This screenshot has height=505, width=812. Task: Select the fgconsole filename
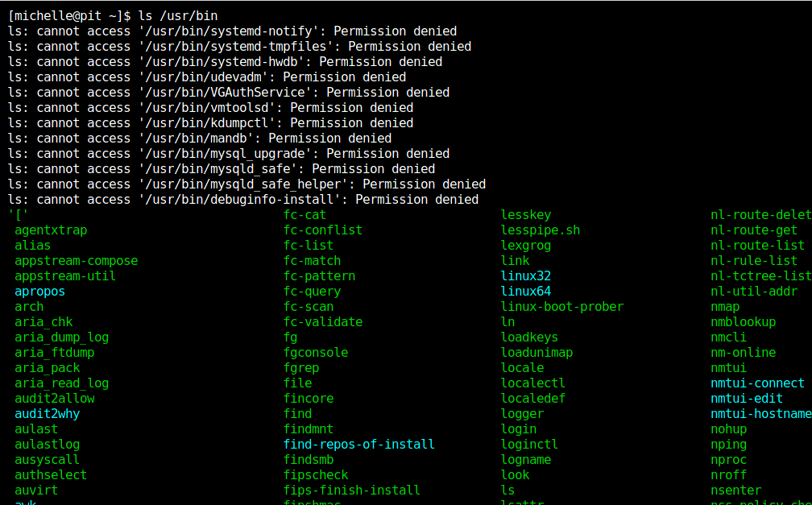pos(316,353)
